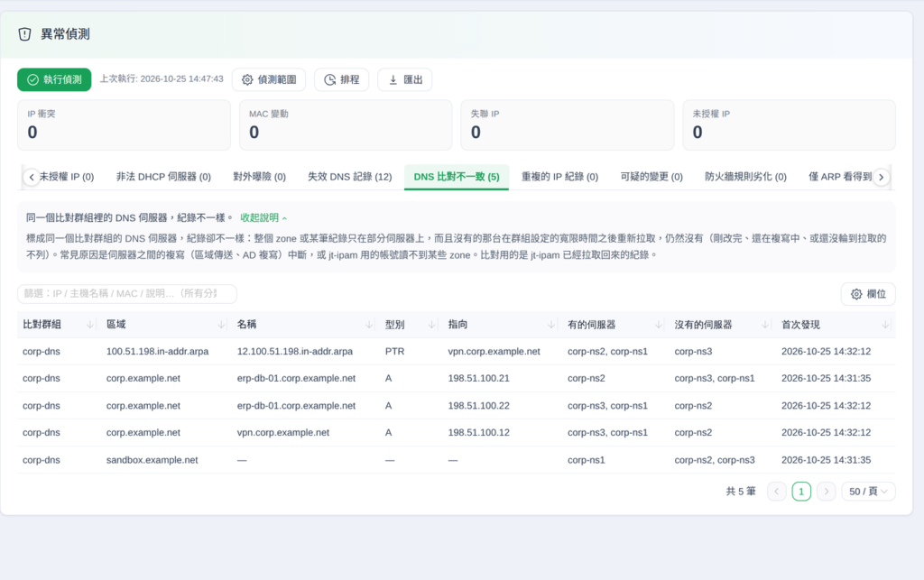The image size is (924, 580).
Task: Click the 首次發現 column header label
Action: point(801,325)
